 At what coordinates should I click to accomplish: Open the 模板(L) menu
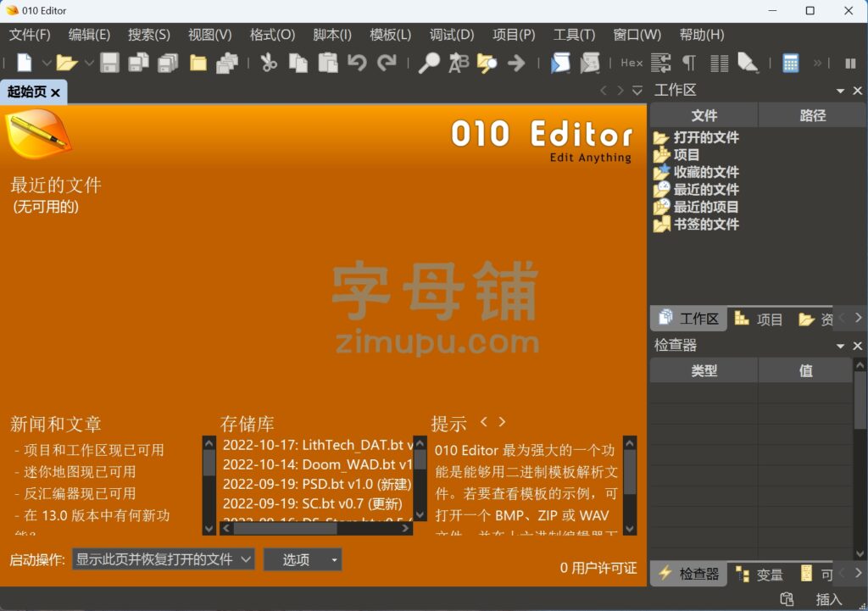tap(390, 35)
